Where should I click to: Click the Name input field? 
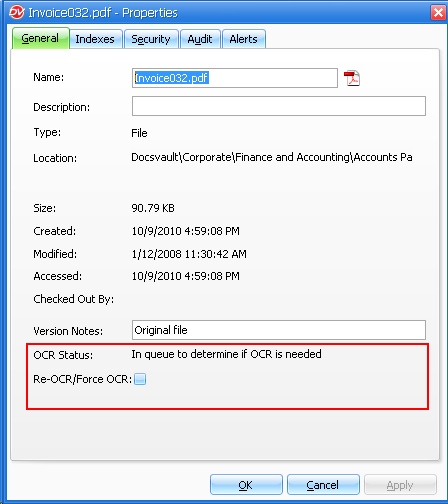tap(235, 78)
